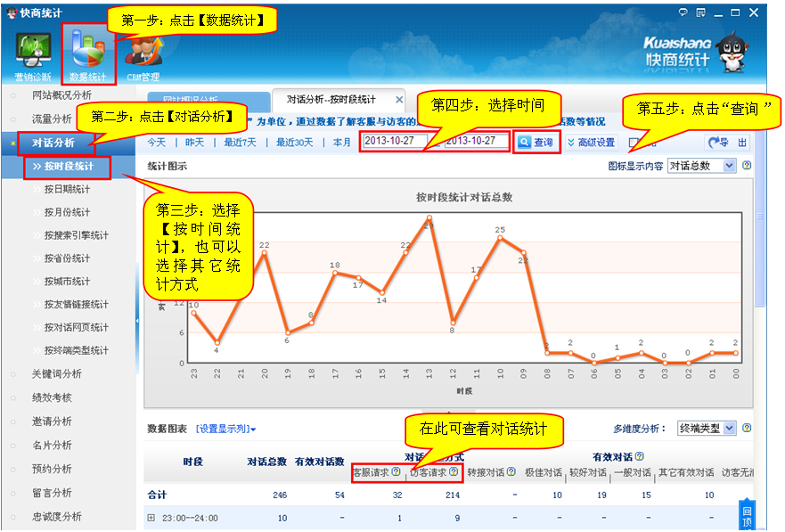This screenshot has width=785, height=532.
Task: Click the help icon next to 终端类型 dropdown
Action: (x=747, y=429)
